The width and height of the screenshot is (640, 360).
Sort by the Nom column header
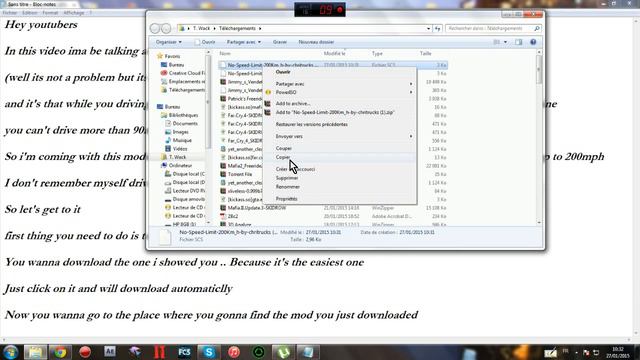pyautogui.click(x=225, y=53)
